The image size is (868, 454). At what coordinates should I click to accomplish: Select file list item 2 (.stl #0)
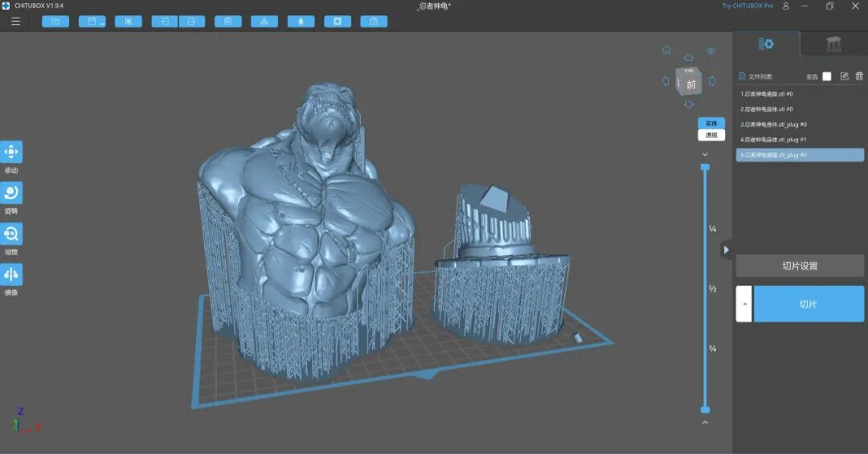point(800,109)
